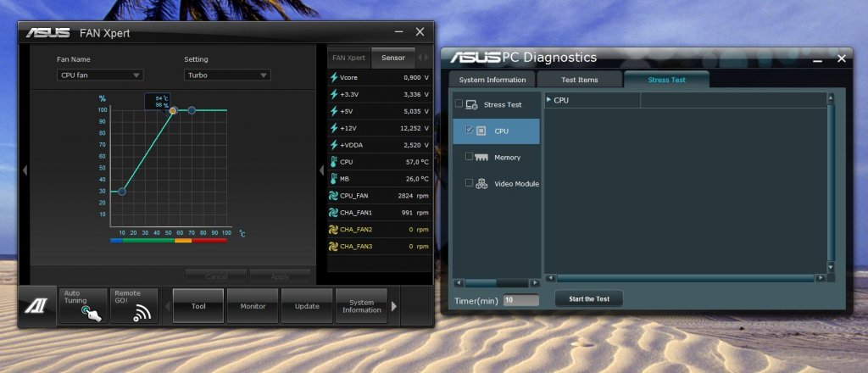Screen dimensions: 868x373
Task: Check the Memory stress test checkbox
Action: (469, 157)
